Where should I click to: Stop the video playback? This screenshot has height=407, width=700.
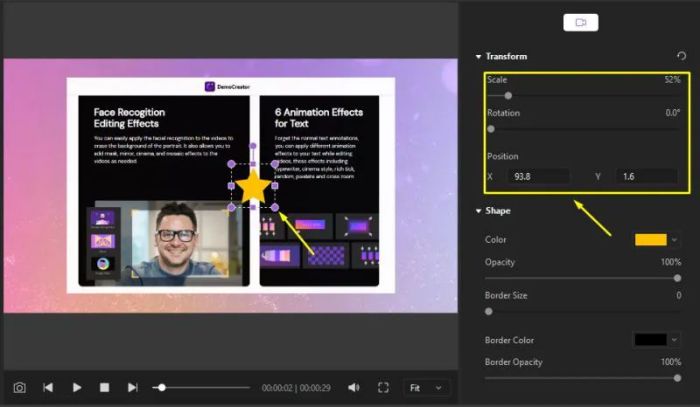(x=104, y=387)
